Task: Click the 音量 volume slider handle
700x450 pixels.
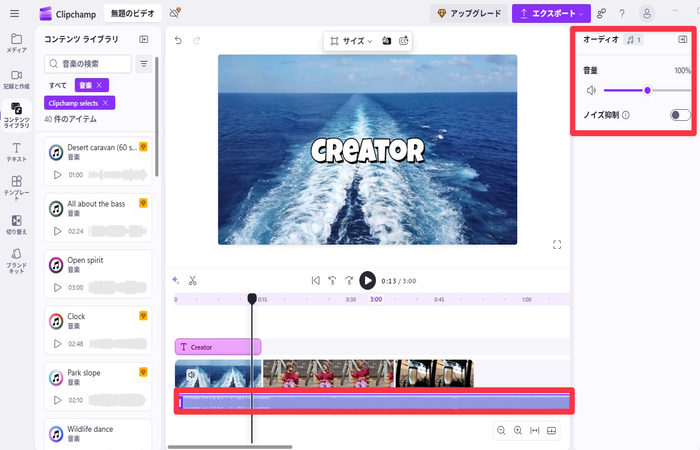Action: (x=648, y=90)
